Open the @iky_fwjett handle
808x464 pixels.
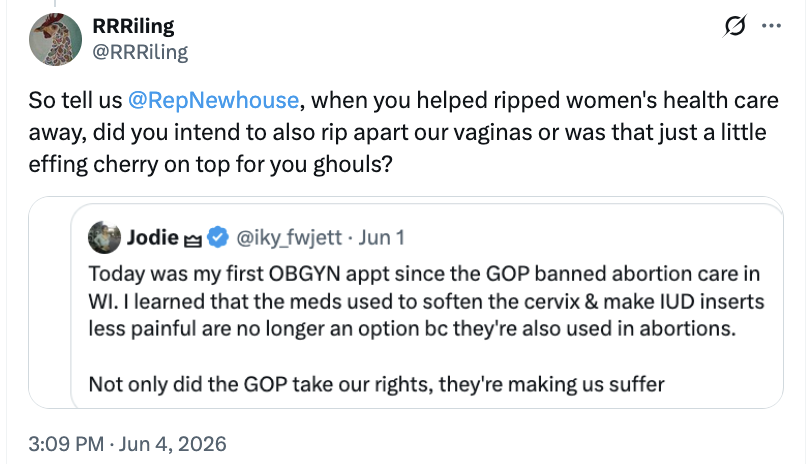(x=289, y=238)
